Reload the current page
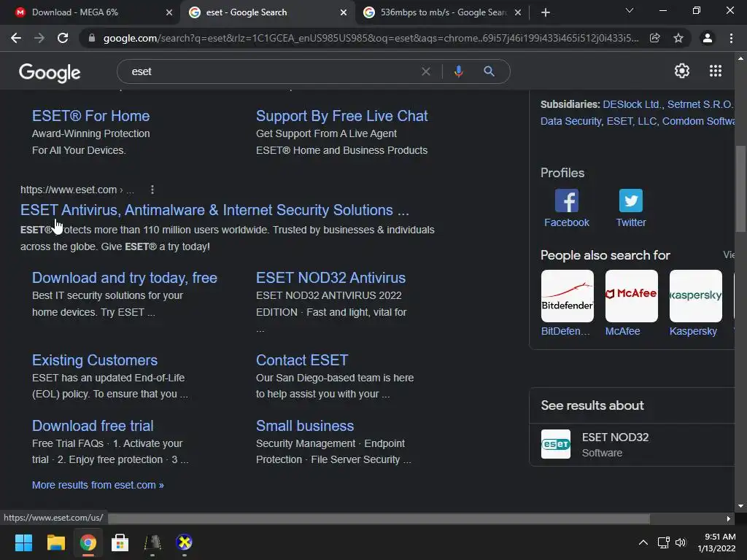This screenshot has width=747, height=560. pyautogui.click(x=63, y=38)
